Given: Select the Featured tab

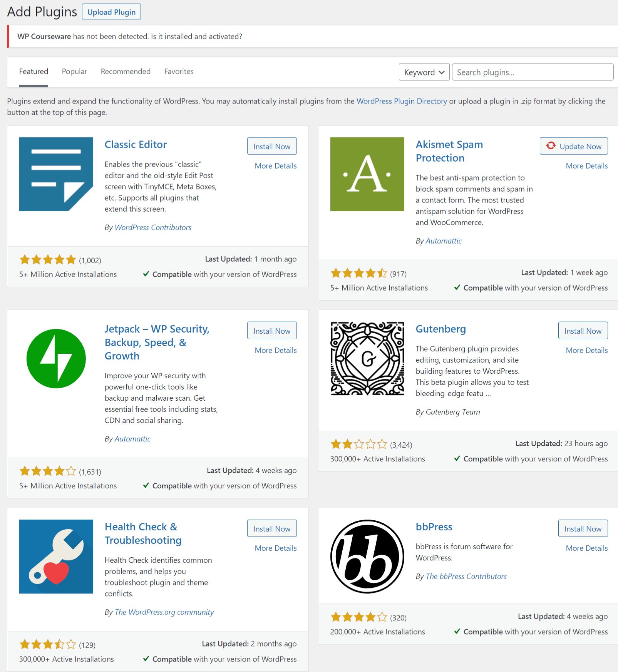Looking at the screenshot, I should click(33, 72).
